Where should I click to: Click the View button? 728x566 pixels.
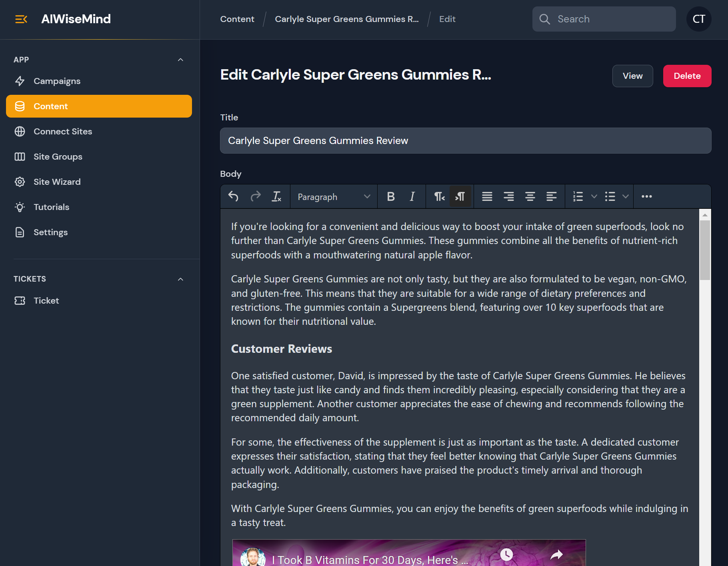coord(632,76)
